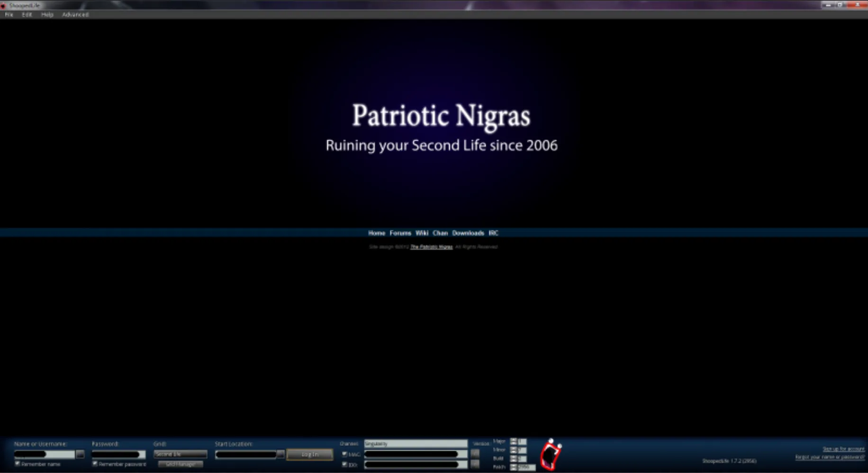The image size is (868, 473).
Task: Minimize the ShoopedLife window
Action: (828, 5)
